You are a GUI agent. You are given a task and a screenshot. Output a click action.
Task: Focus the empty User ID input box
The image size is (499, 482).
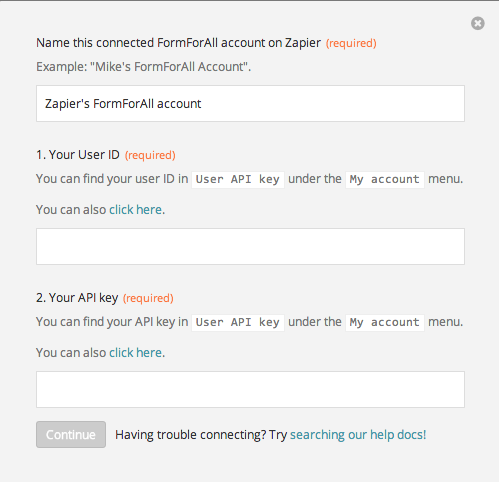click(250, 247)
